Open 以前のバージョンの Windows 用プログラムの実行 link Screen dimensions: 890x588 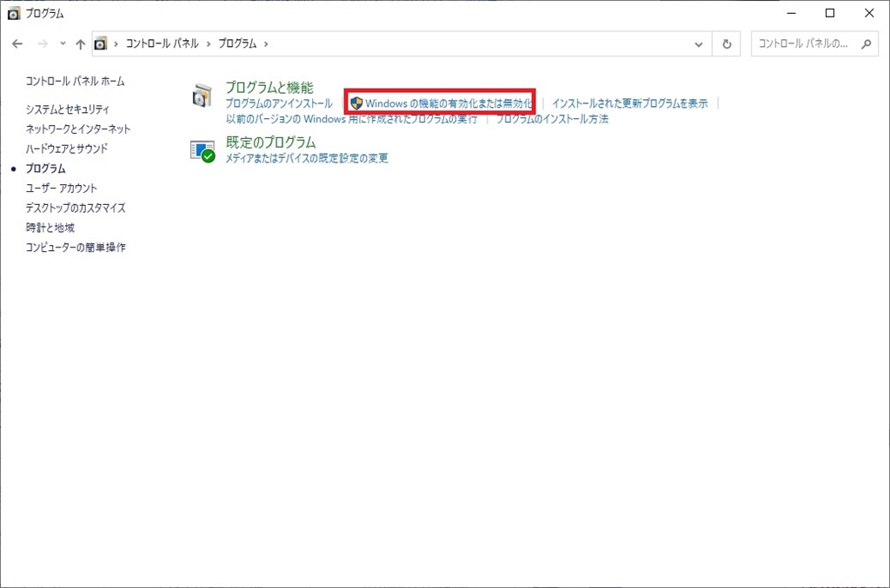[x=351, y=119]
